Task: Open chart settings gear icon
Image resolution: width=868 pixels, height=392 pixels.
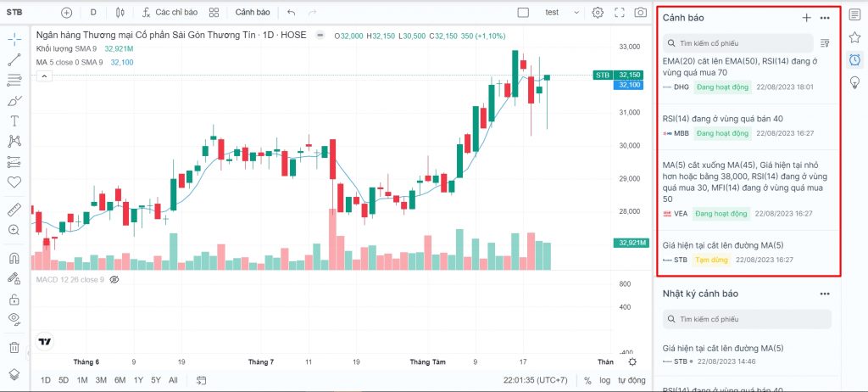Action: pos(598,13)
